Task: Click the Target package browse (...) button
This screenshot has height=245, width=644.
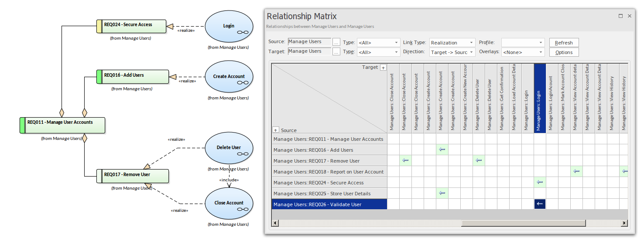Action: 336,51
